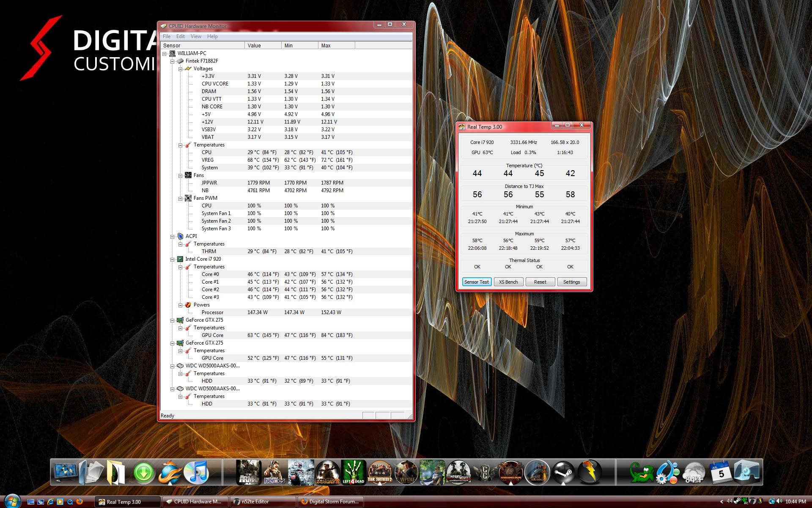This screenshot has height=508, width=812.
Task: Open the yellow folder dock icon
Action: click(x=116, y=472)
